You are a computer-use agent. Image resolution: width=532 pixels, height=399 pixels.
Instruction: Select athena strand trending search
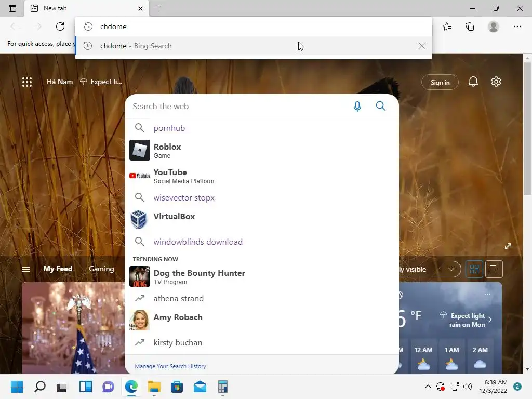(262, 298)
